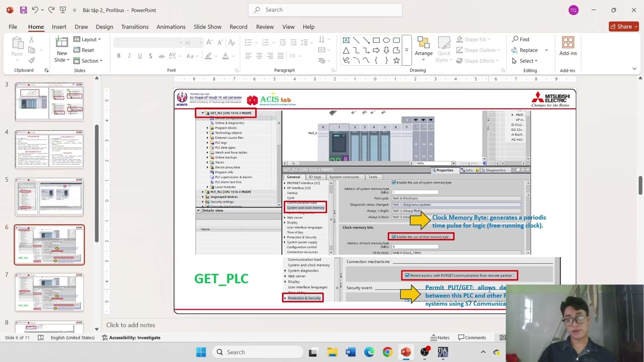The image size is (644, 362).
Task: Open the Add-ins gallery
Action: coord(568,46)
